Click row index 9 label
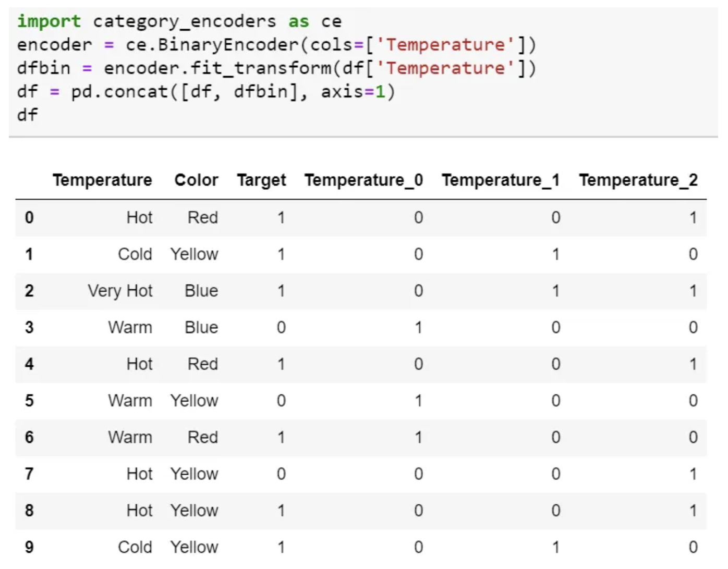This screenshot has height=569, width=728. [x=29, y=547]
